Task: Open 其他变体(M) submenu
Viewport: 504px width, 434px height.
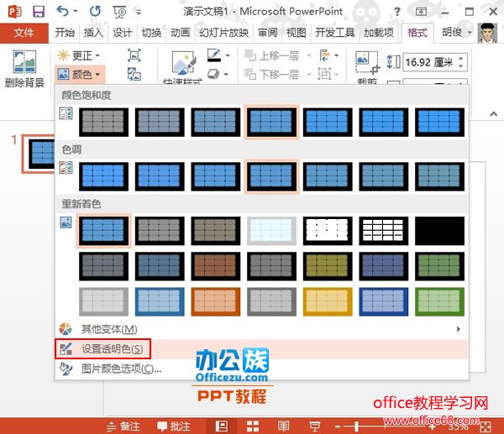Action: tap(261, 329)
